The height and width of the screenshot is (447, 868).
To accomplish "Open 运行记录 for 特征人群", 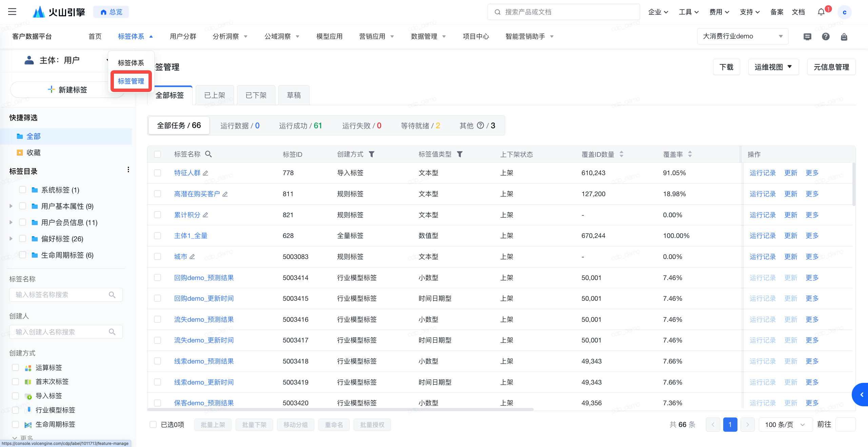I will (763, 173).
